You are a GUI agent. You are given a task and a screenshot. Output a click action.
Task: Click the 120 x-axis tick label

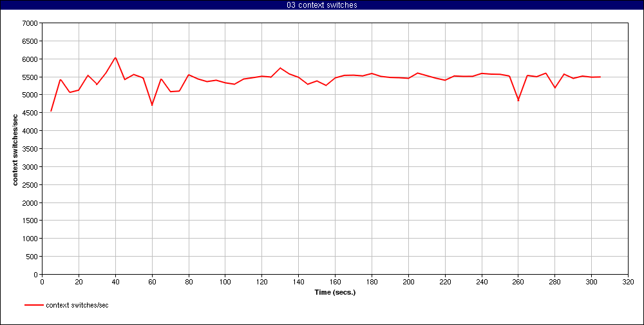[x=261, y=282]
